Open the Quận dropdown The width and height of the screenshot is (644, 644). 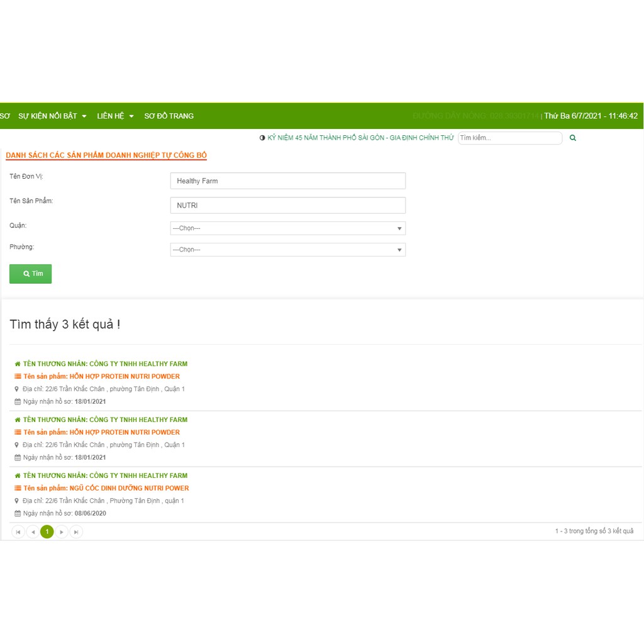(287, 228)
